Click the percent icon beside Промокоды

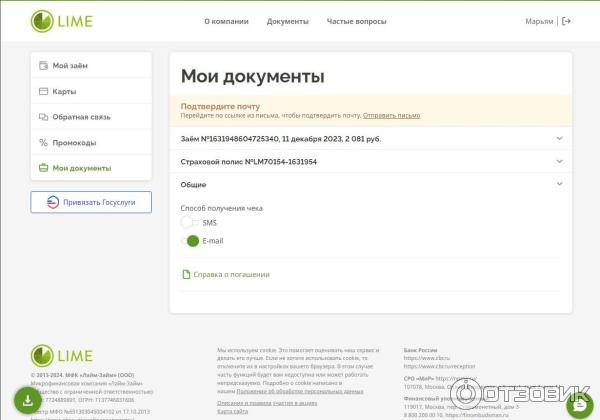tap(43, 143)
